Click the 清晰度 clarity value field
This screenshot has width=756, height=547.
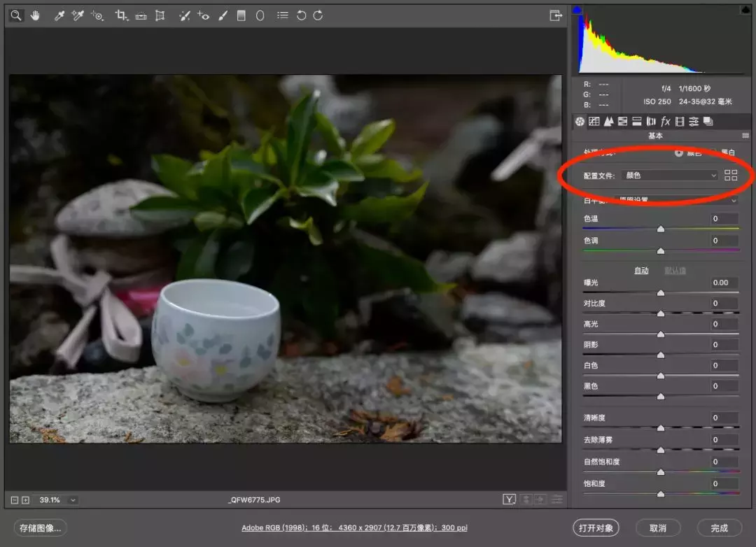click(x=724, y=418)
